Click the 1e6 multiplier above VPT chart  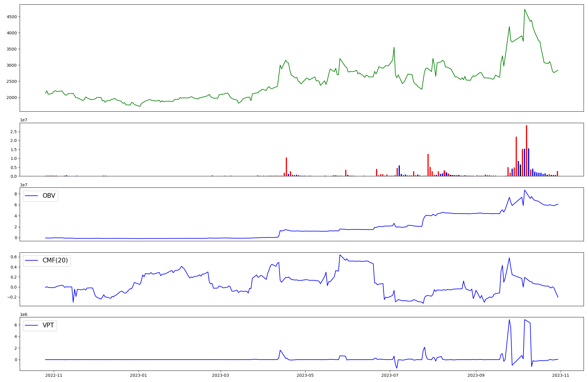tap(24, 314)
